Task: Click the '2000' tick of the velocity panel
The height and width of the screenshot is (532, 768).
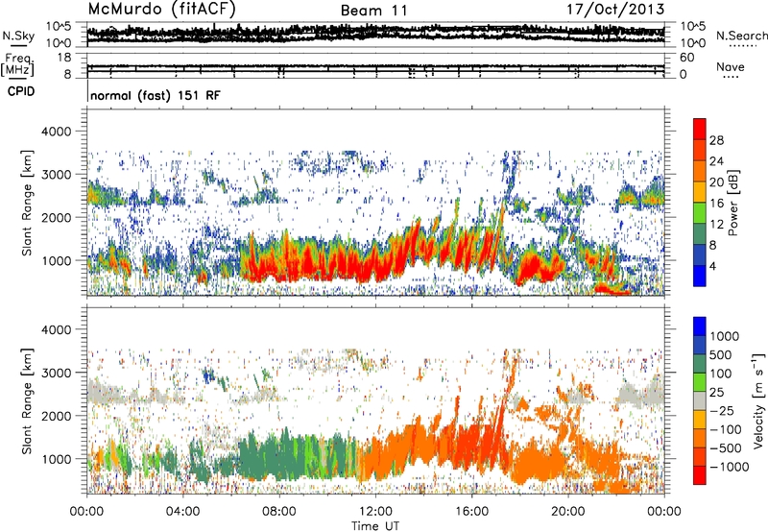Action: click(x=57, y=416)
